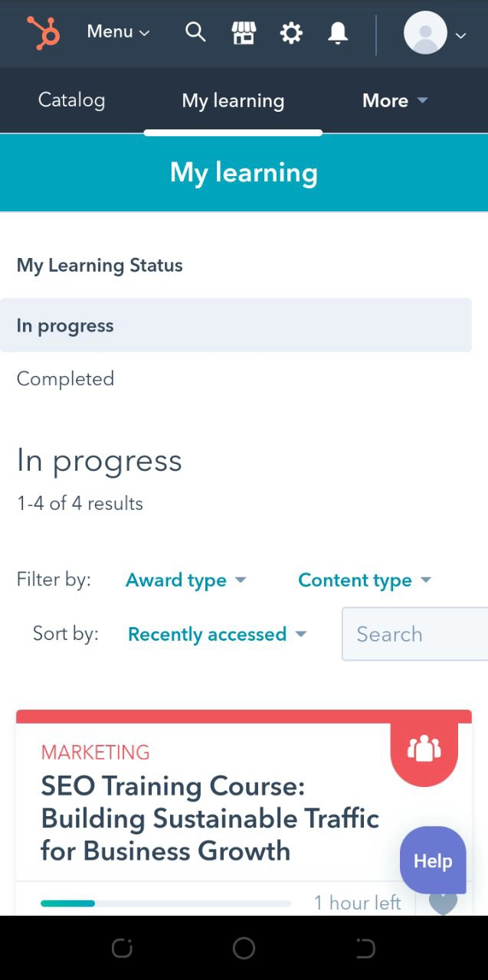This screenshot has width=488, height=980.
Task: Show Completed learning status
Action: 65,379
